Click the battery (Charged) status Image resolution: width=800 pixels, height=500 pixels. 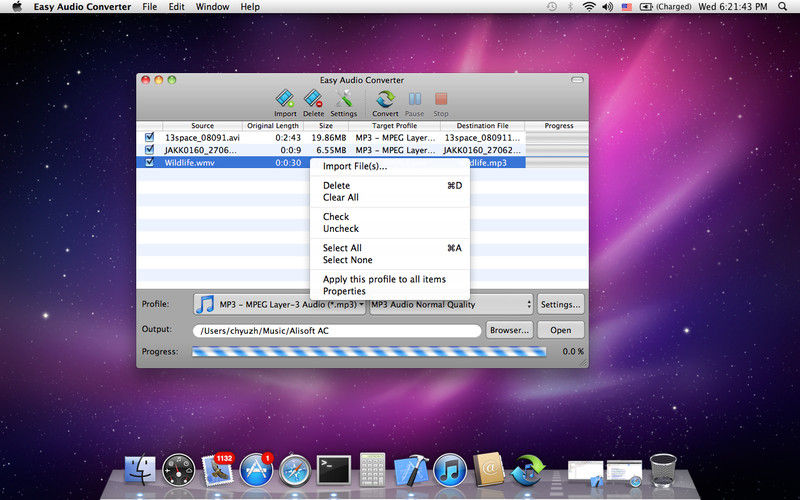(666, 7)
